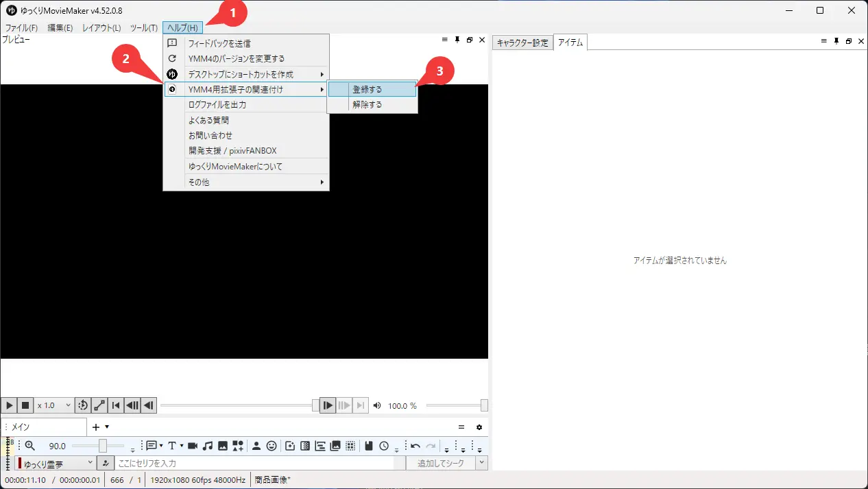Open the timeline settings gear
The image size is (868, 489).
pyautogui.click(x=479, y=427)
